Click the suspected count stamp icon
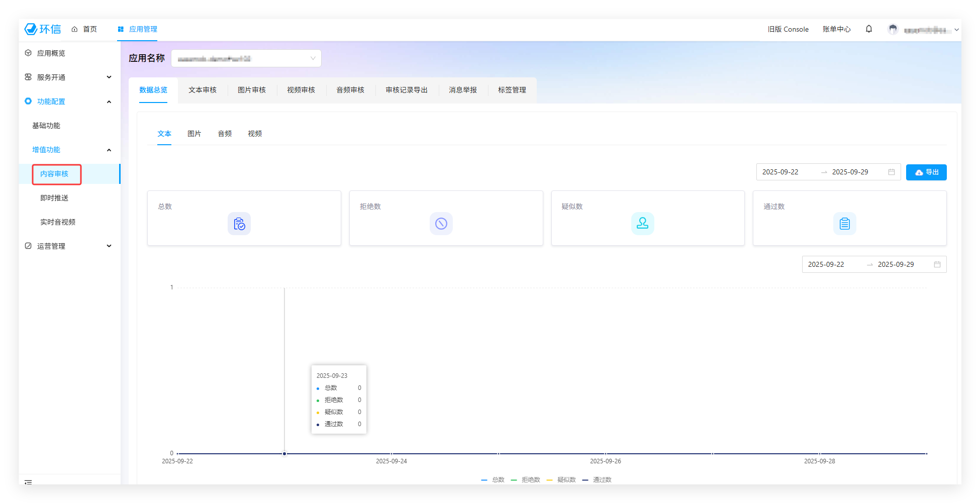 click(642, 224)
